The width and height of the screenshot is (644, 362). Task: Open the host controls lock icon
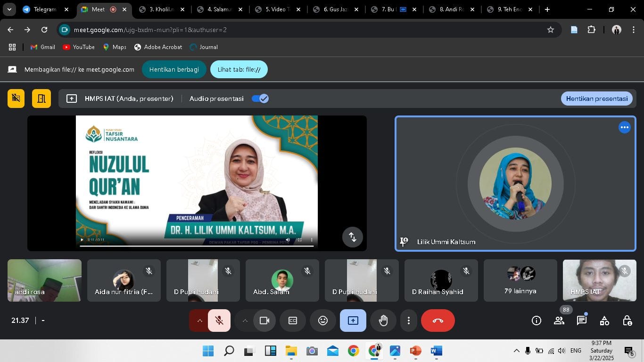[627, 321]
